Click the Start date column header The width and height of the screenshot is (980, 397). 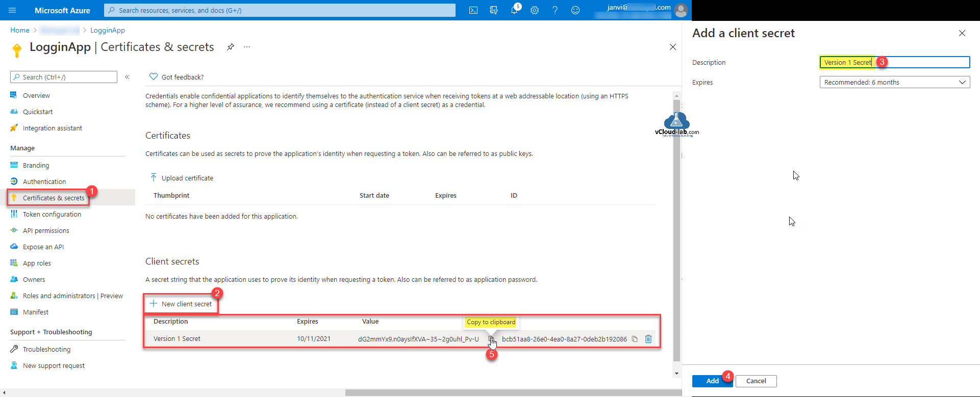point(374,195)
